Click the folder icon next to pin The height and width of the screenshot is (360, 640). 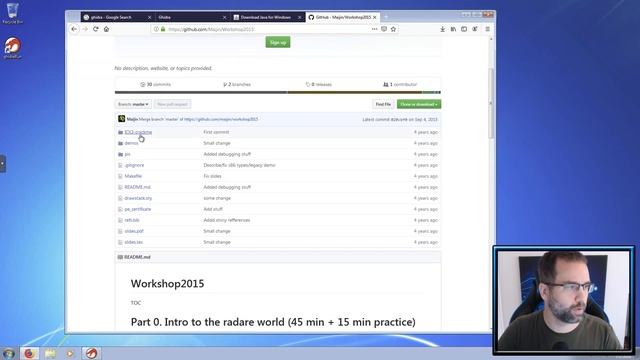[120, 154]
